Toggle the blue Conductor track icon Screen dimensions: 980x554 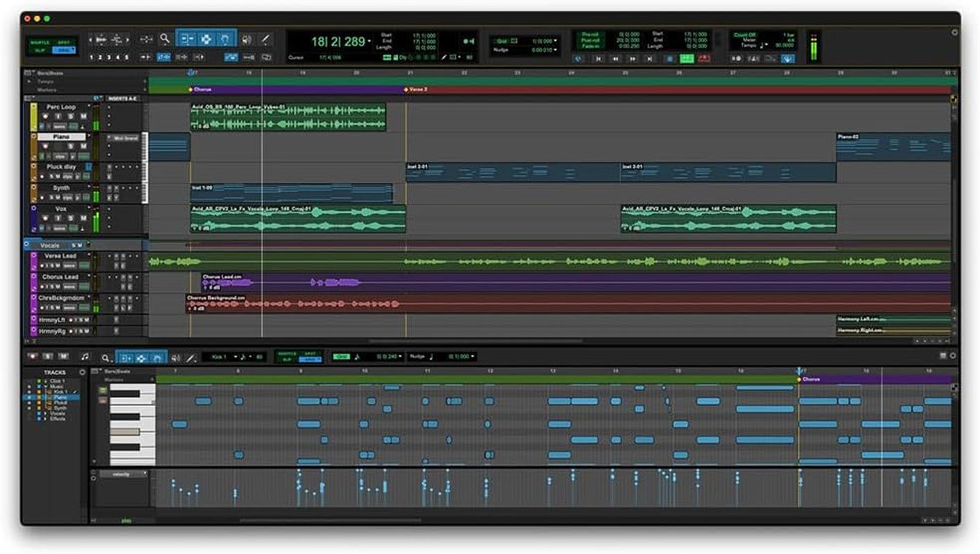[x=788, y=59]
